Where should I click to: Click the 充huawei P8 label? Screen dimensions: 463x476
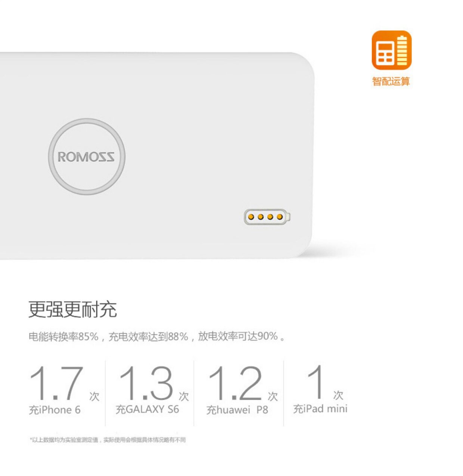[237, 410]
